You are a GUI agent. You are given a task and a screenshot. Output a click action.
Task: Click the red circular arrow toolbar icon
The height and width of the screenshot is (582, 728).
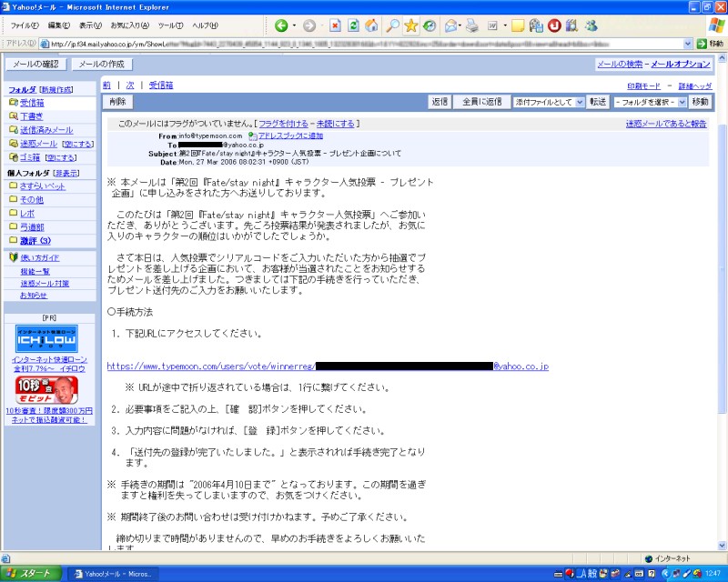tap(554, 25)
